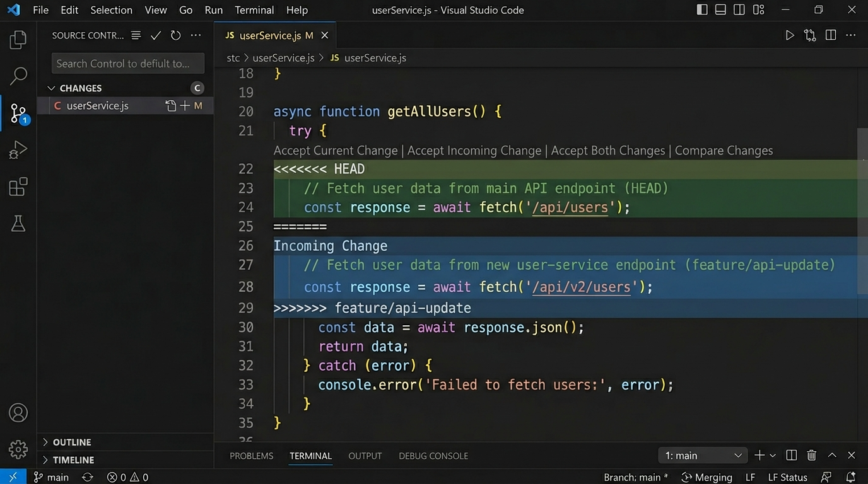The height and width of the screenshot is (484, 868).
Task: Open the Help menu
Action: (297, 10)
